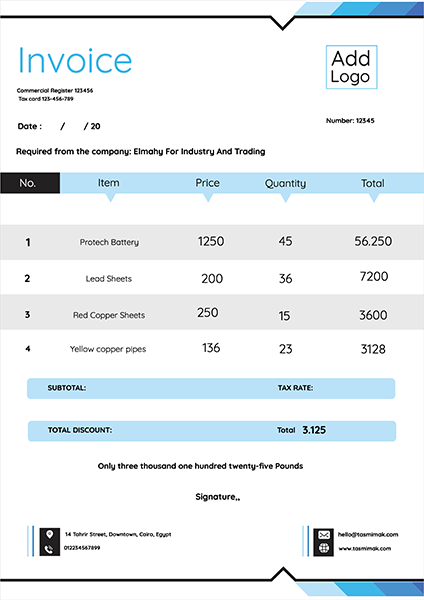Click the Signature line text
This screenshot has height=600, width=424.
[x=218, y=497]
